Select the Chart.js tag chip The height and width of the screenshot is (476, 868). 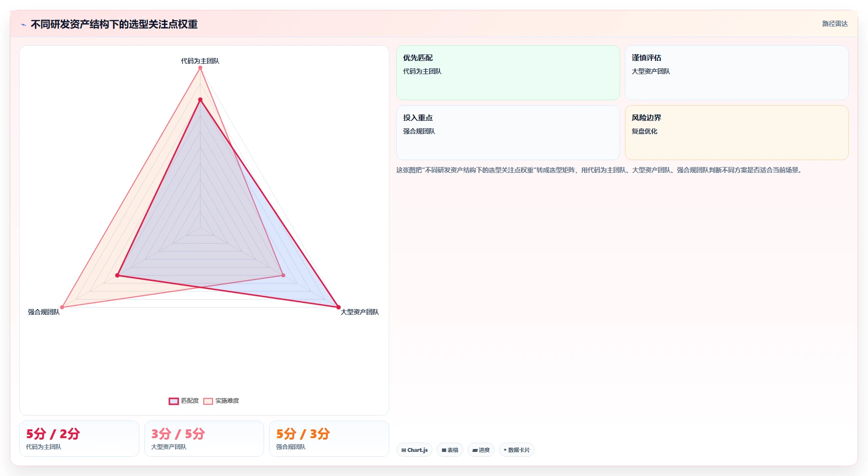tap(414, 450)
